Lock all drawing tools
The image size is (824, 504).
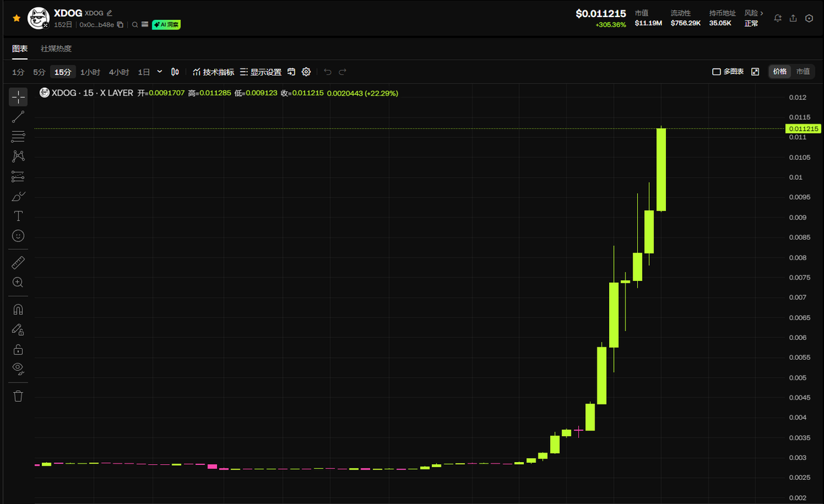click(19, 350)
